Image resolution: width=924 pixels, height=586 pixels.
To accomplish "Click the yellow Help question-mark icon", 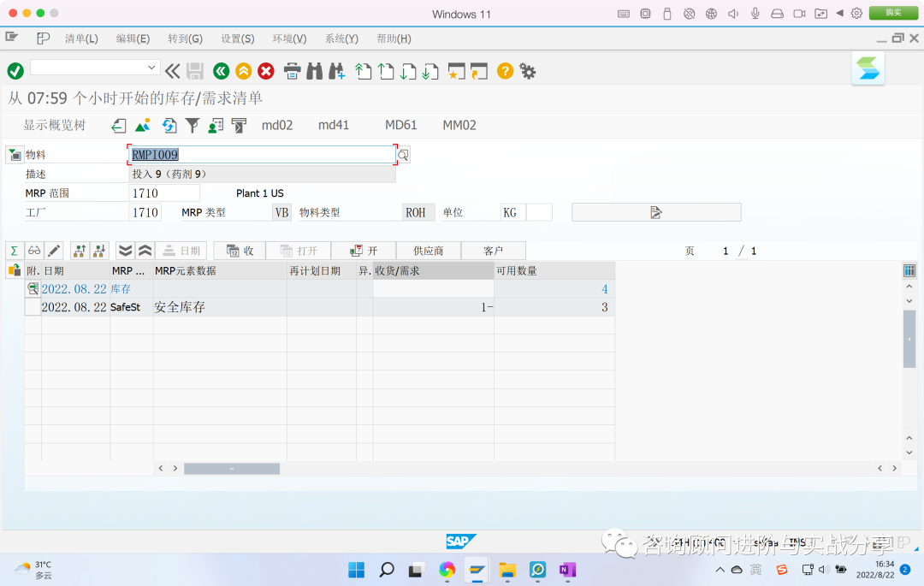I will click(x=504, y=71).
